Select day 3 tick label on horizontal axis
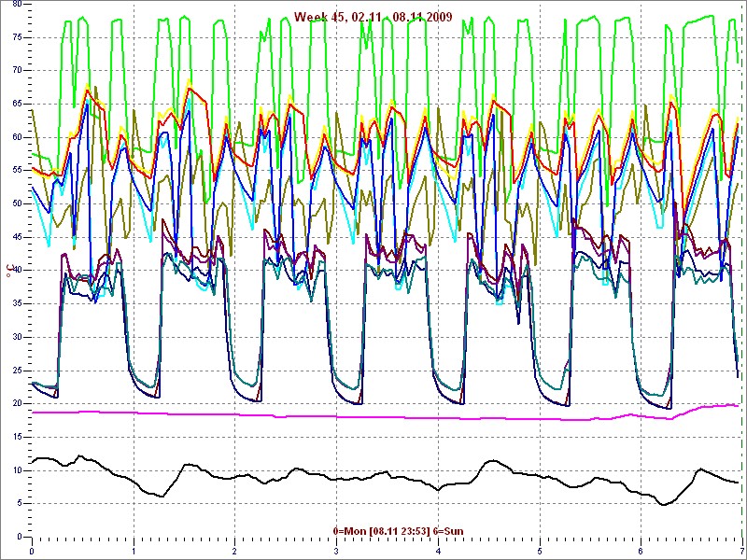This screenshot has width=747, height=560. coord(336,551)
